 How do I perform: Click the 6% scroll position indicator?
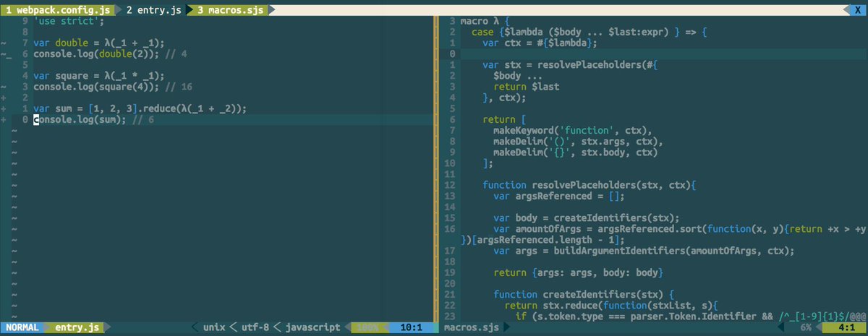[x=805, y=328]
